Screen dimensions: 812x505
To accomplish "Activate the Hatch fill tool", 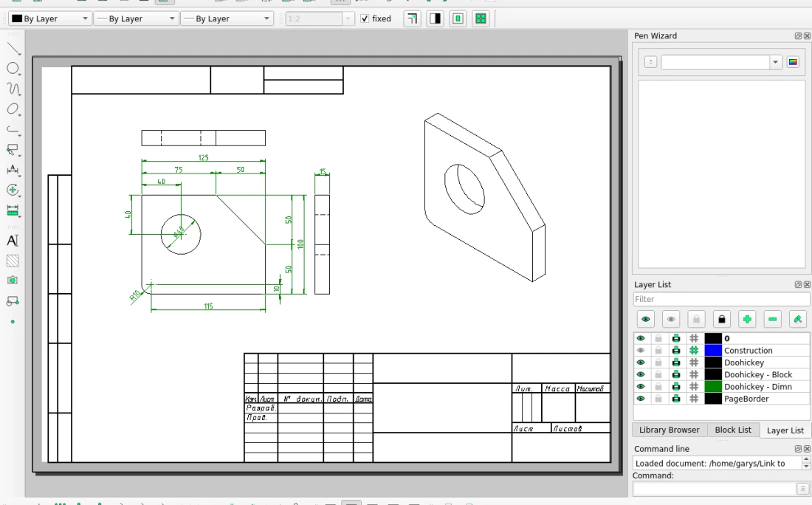I will pos(13,261).
